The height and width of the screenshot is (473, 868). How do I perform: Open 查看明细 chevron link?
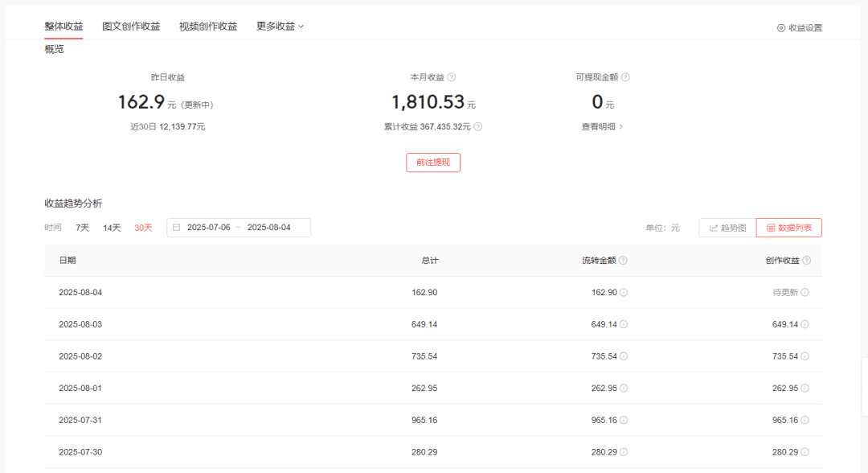(x=602, y=127)
